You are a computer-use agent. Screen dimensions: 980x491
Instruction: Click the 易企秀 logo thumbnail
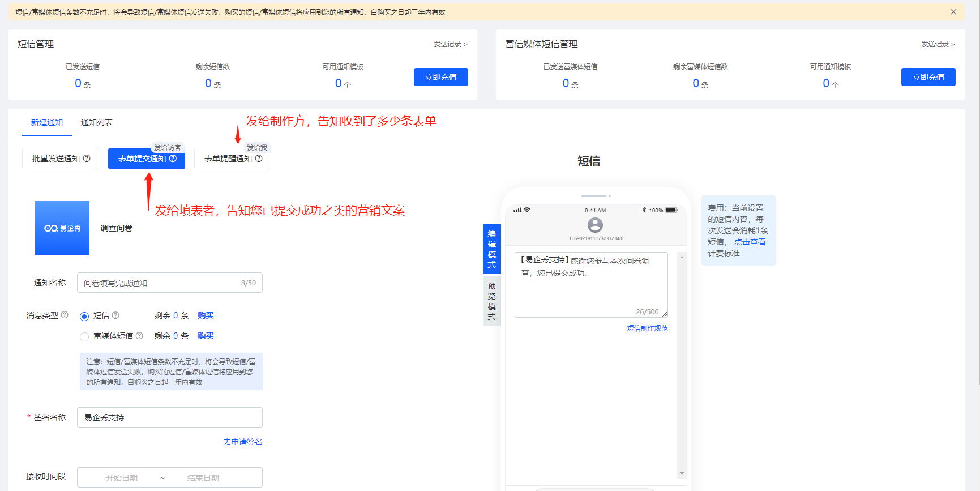click(62, 228)
